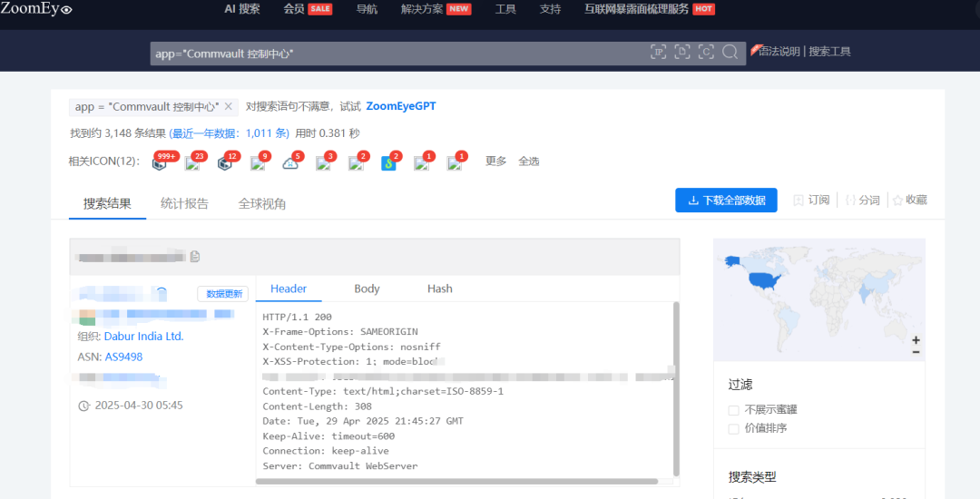Click the 分词 tokenize option

[863, 200]
